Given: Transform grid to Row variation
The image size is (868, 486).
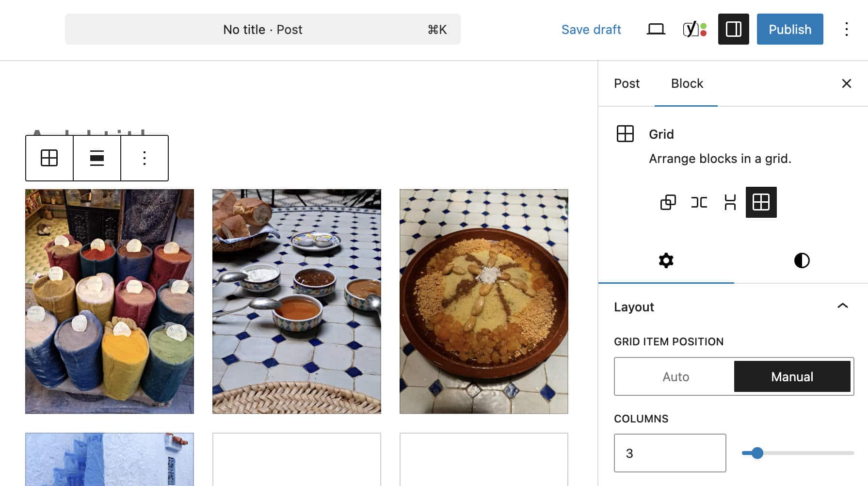Looking at the screenshot, I should [699, 202].
